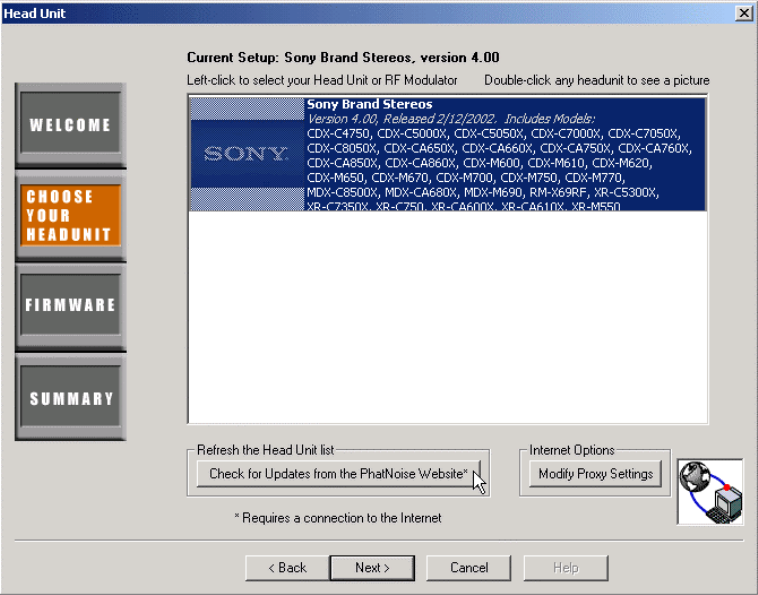Close the Head Unit dialog window
Image resolution: width=758 pixels, height=595 pixels.
pos(743,13)
